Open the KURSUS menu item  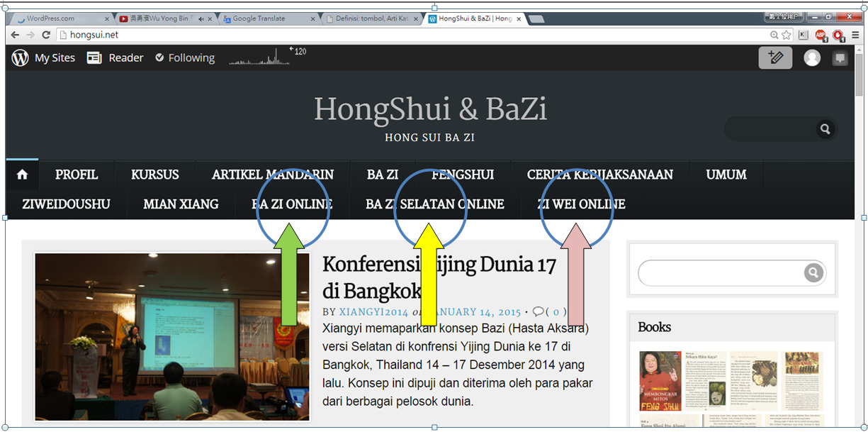coord(155,175)
